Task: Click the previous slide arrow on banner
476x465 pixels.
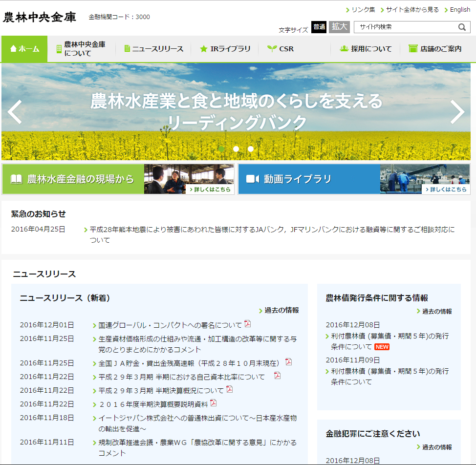Action: tap(15, 112)
